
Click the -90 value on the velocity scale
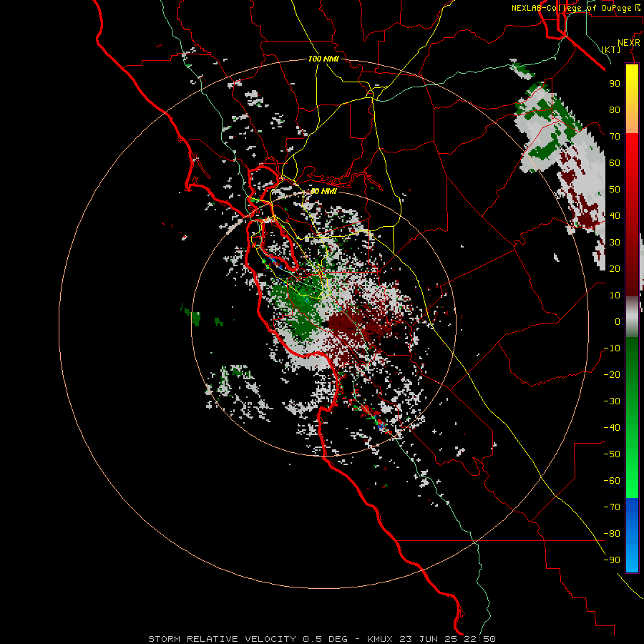(612, 560)
